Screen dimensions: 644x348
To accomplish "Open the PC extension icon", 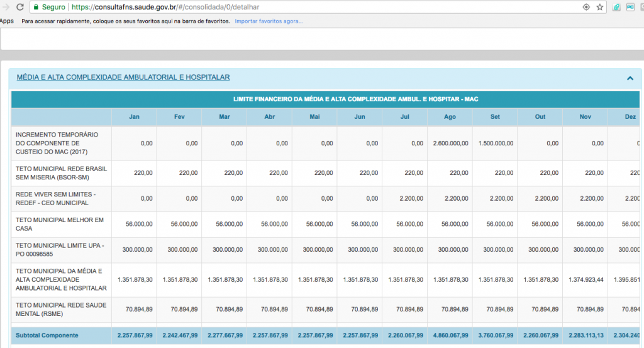I will coord(630,7).
